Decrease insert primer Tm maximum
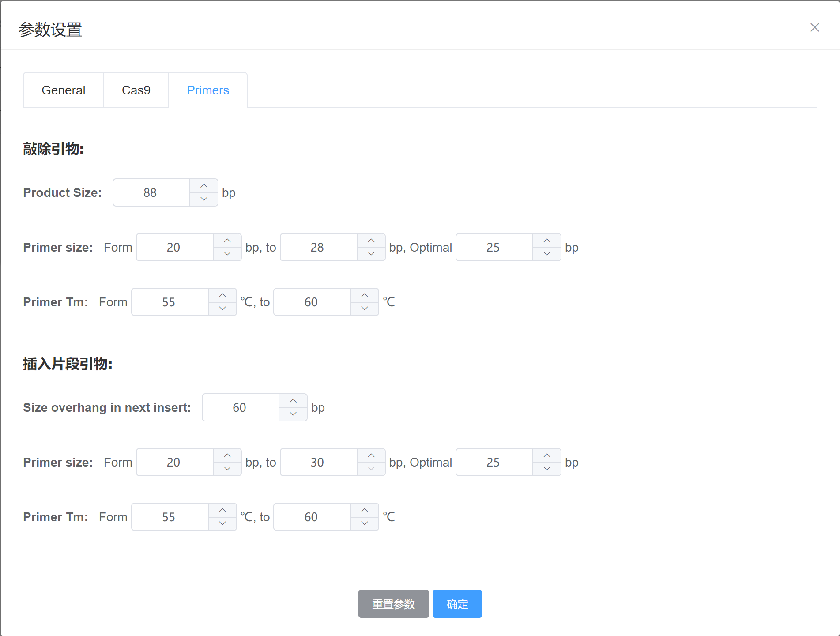The width and height of the screenshot is (840, 636). [x=365, y=523]
